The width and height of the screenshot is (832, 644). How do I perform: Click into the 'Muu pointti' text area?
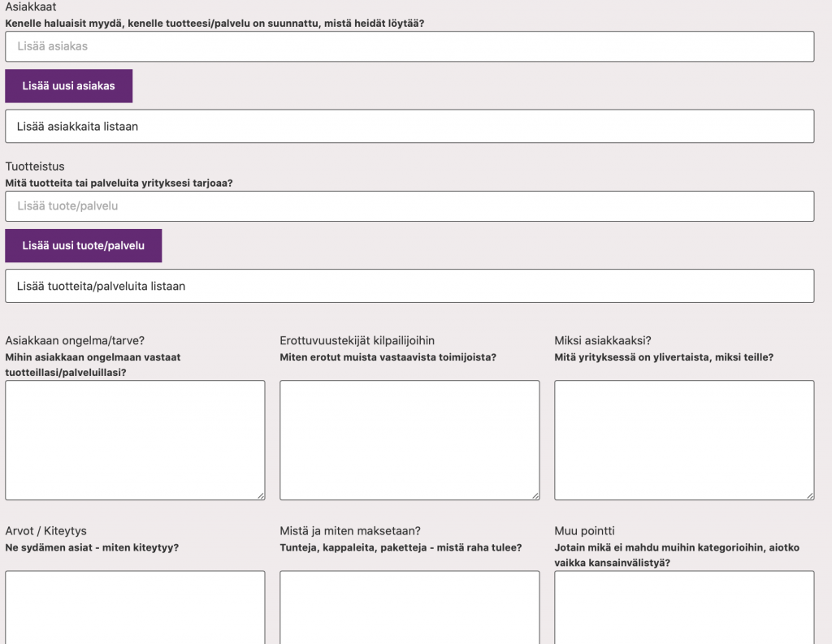(684, 607)
